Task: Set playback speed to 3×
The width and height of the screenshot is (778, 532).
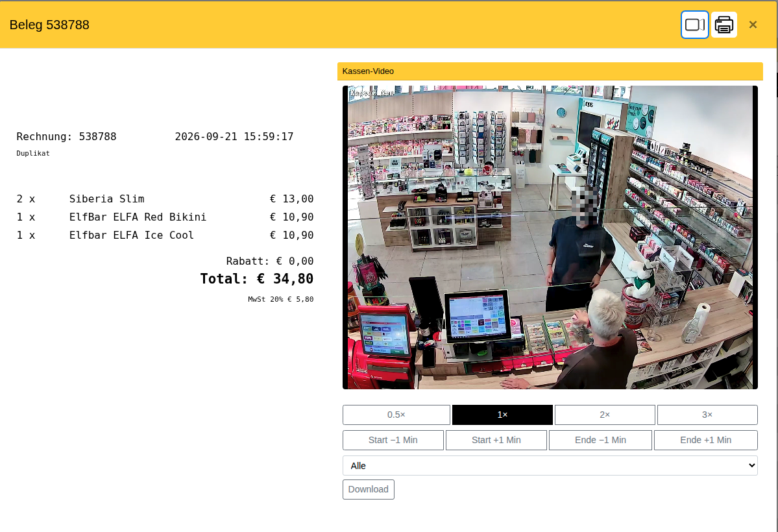Action: [707, 415]
